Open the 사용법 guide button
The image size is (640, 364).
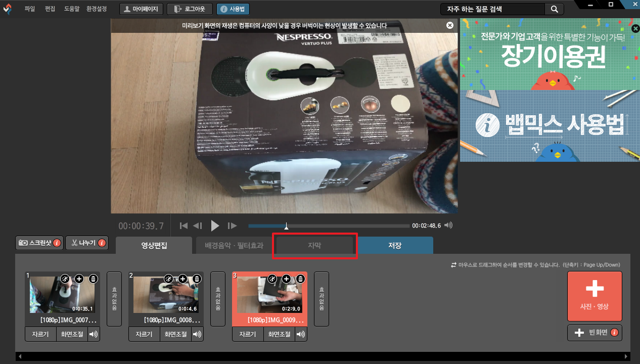(233, 9)
